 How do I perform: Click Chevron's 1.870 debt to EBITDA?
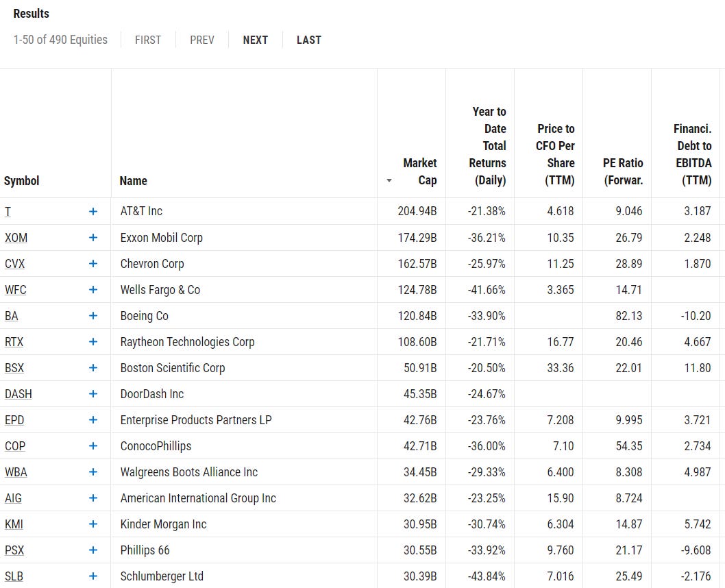point(698,263)
